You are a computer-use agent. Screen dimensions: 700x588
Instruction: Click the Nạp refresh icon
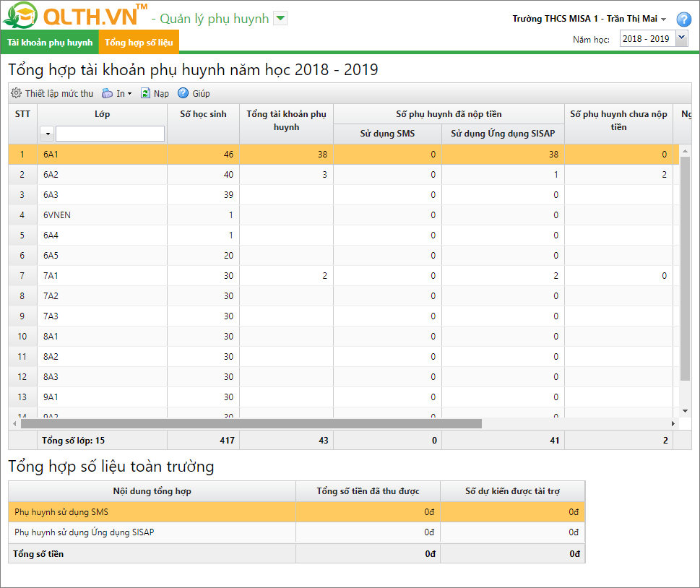pyautogui.click(x=145, y=93)
